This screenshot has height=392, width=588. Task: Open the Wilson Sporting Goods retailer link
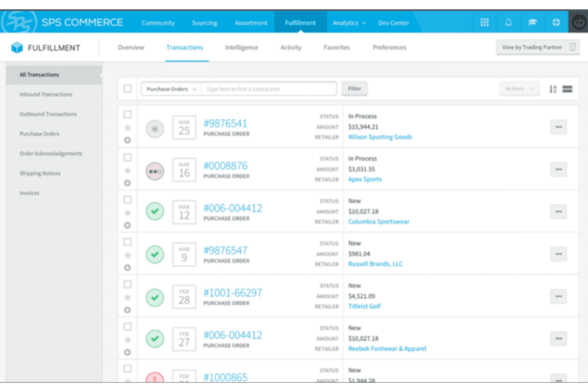380,137
